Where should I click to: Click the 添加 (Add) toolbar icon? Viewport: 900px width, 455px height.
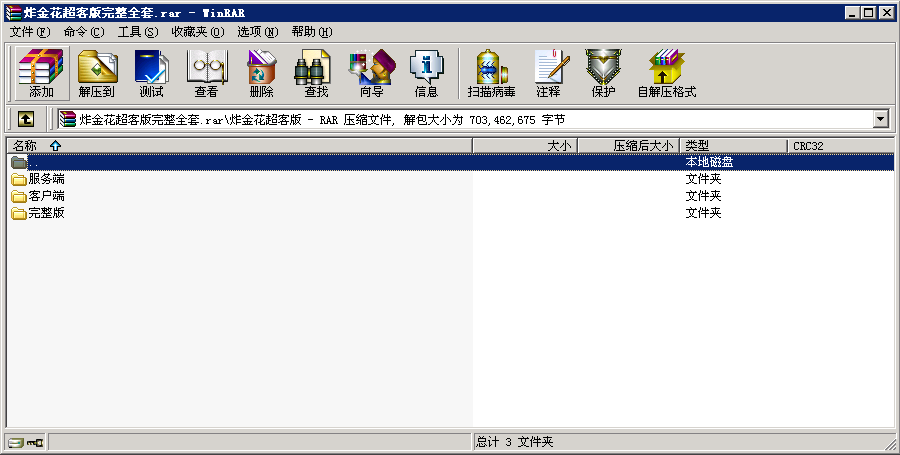[41, 73]
